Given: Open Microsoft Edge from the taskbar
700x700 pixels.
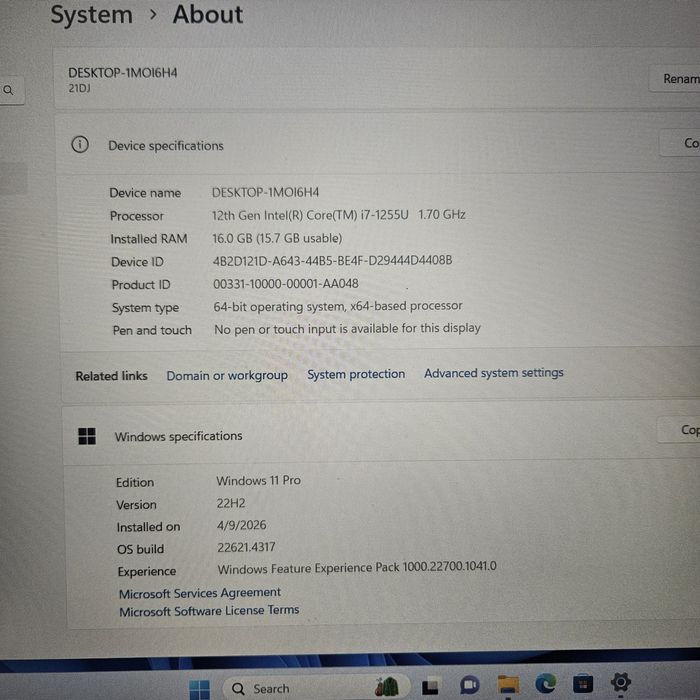Looking at the screenshot, I should pyautogui.click(x=545, y=683).
